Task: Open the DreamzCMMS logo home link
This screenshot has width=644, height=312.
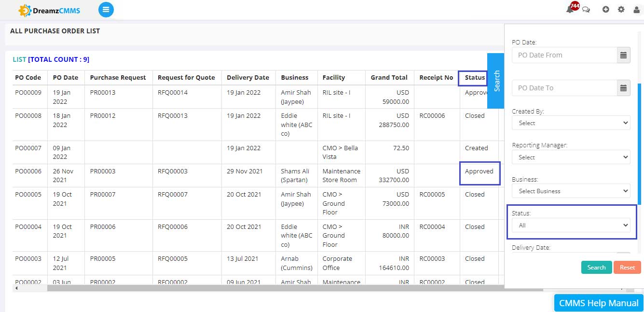Action: pyautogui.click(x=49, y=10)
